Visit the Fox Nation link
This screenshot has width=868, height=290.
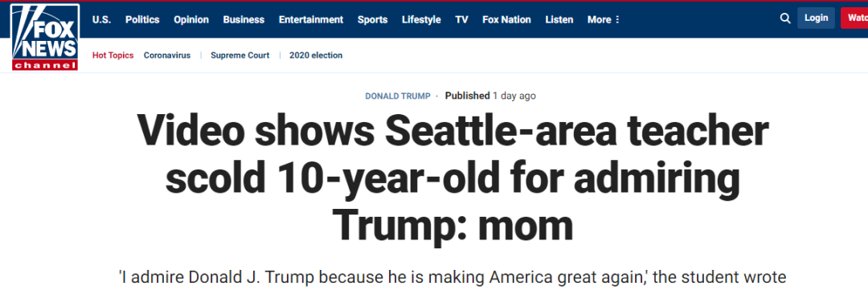506,19
